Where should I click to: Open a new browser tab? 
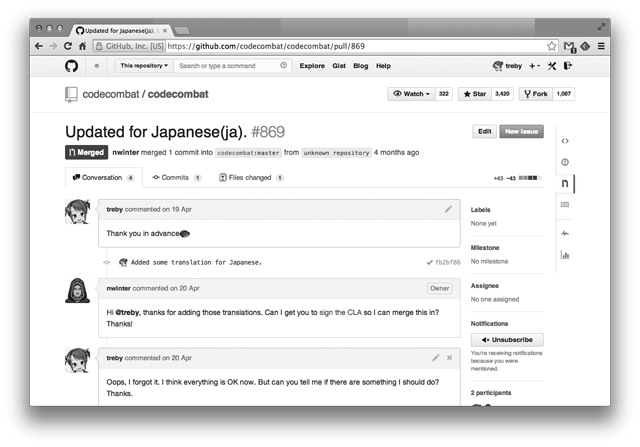coord(182,31)
